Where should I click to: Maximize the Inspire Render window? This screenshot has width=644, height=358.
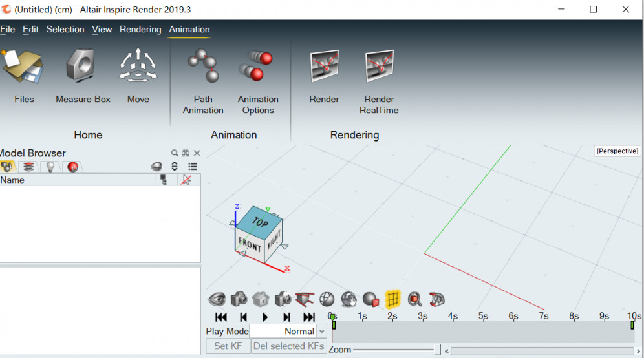tap(594, 10)
